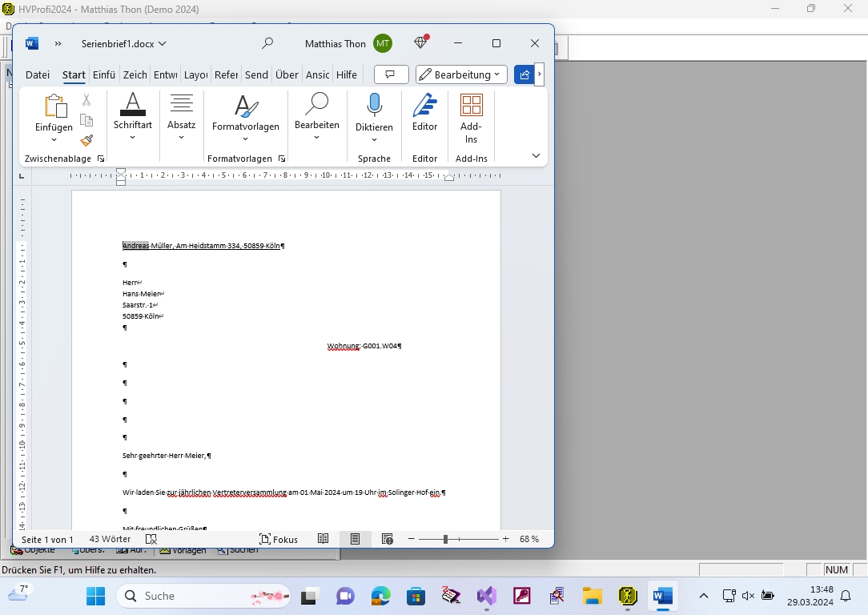Expand more ribbon tabs arrow

coord(539,74)
